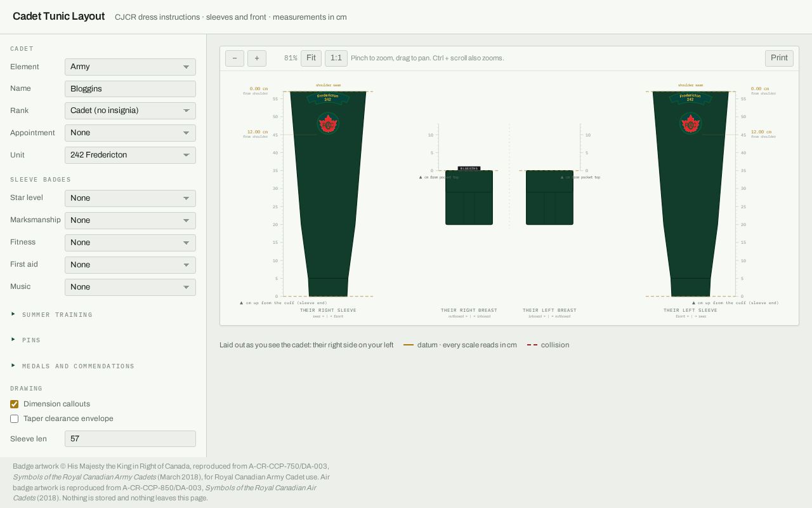Screen dimensions: 812x508
Task: Set zoom with the 1:1 button
Action: point(336,58)
